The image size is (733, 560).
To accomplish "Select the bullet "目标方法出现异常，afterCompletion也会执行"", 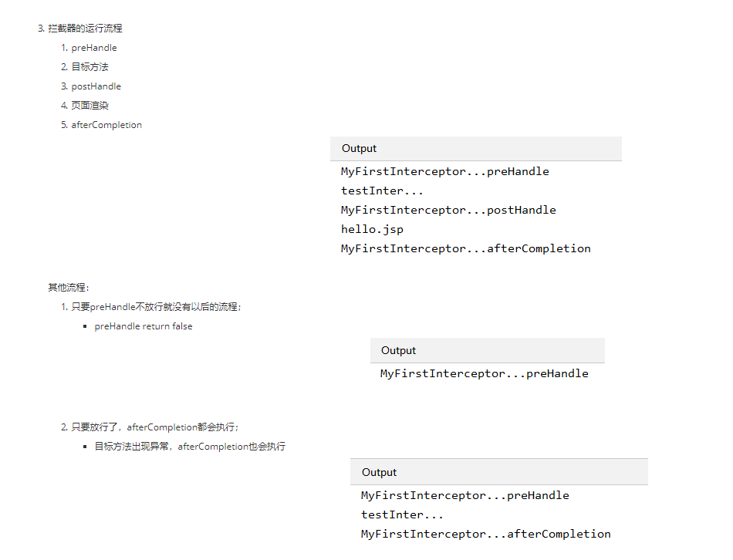I will tap(190, 447).
